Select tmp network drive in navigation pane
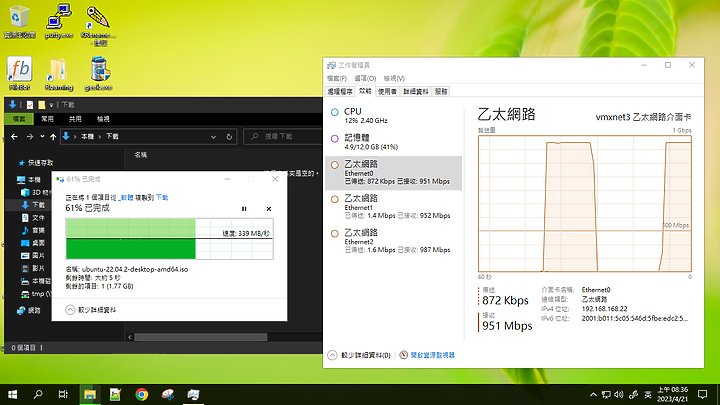Image resolution: width=720 pixels, height=405 pixels. pos(36,294)
